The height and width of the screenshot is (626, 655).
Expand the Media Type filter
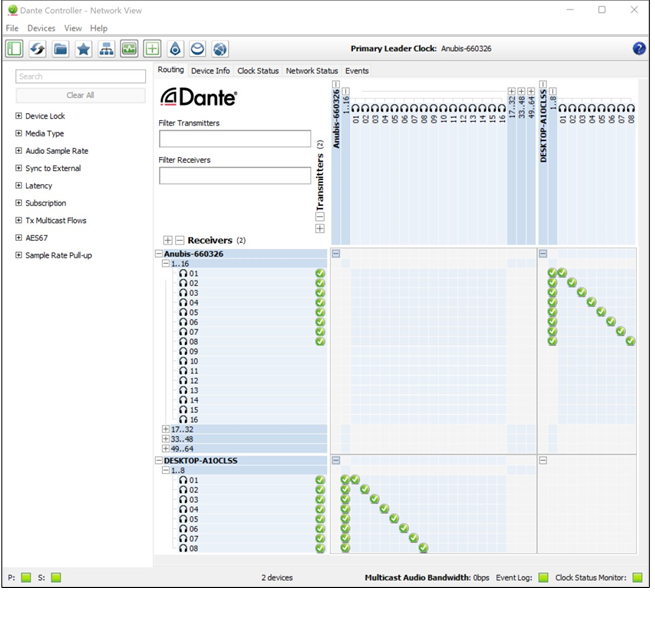18,133
